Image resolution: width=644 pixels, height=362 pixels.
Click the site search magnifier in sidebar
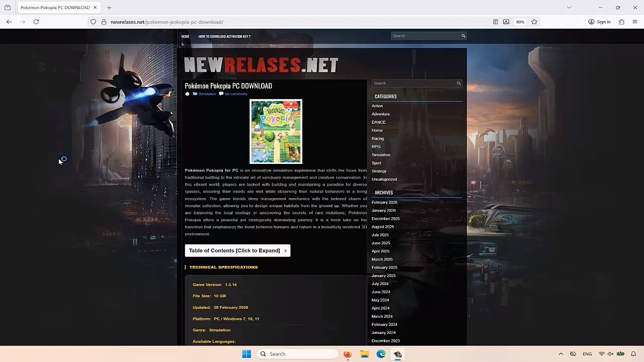click(x=458, y=83)
